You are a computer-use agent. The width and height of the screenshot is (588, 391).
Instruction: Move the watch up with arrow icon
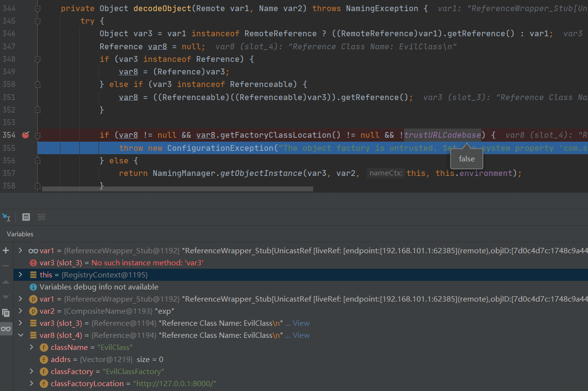click(6, 282)
